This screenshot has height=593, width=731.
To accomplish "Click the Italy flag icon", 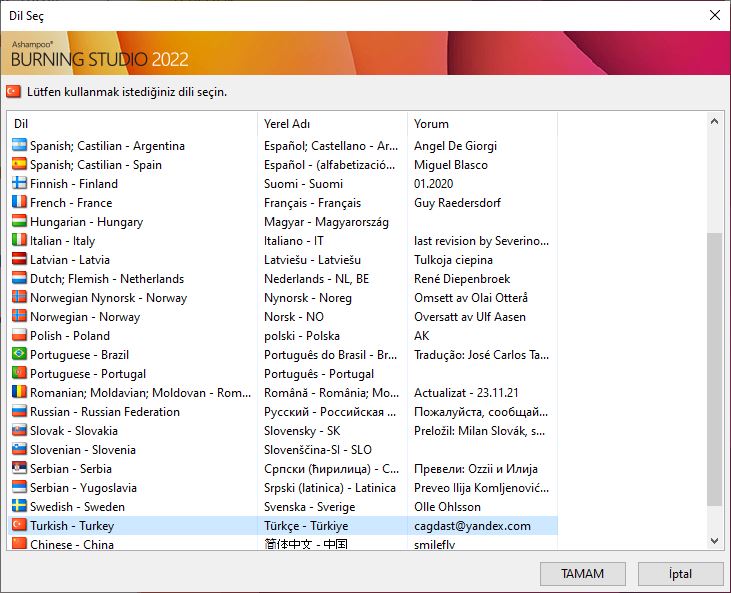I will click(x=19, y=240).
